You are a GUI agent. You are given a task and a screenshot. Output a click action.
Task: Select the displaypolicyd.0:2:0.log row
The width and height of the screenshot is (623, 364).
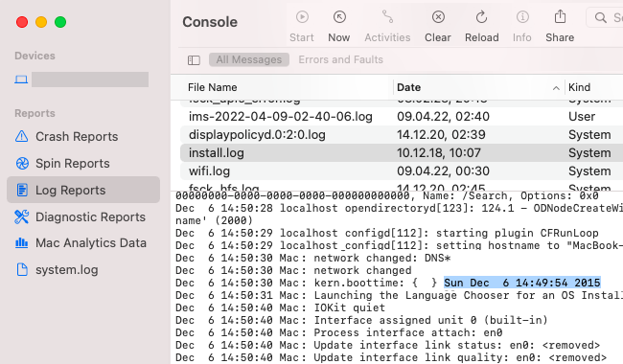pyautogui.click(x=402, y=134)
